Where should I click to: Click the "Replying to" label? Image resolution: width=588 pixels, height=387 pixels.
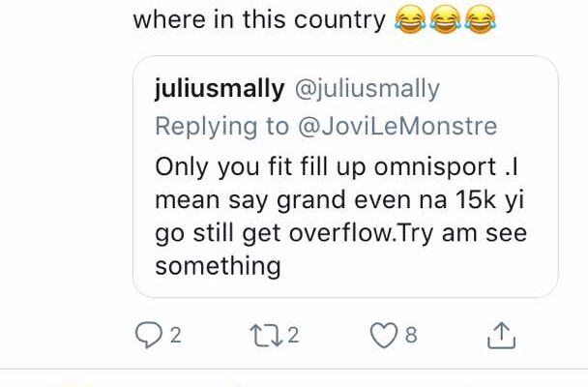coord(221,126)
